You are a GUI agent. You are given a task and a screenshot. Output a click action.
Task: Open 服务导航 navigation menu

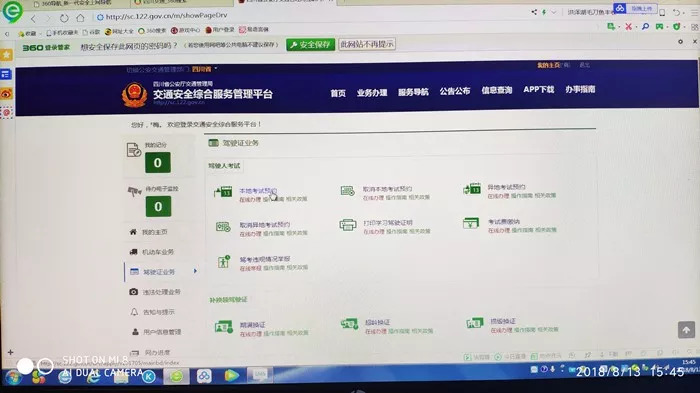(413, 92)
